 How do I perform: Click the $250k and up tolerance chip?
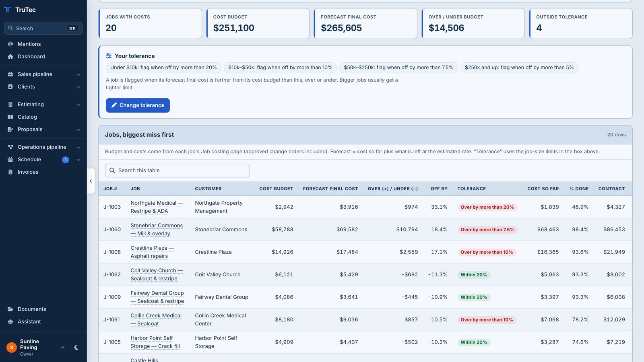[519, 68]
